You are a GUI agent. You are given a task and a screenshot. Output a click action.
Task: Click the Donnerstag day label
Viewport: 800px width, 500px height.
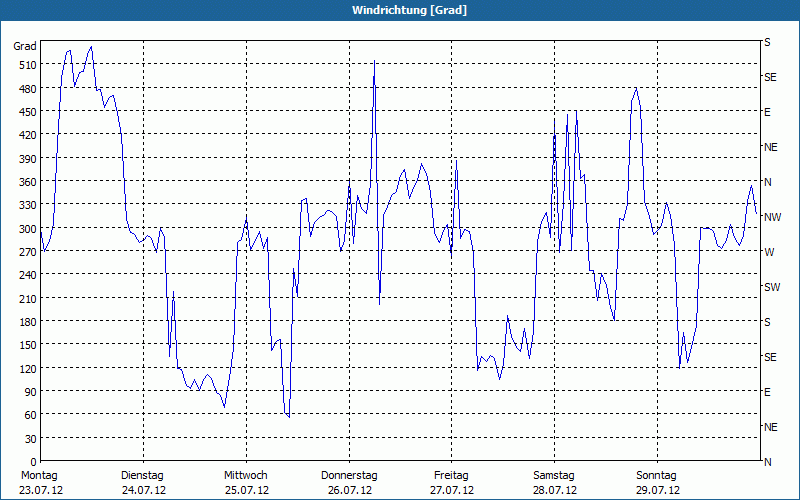tap(349, 476)
